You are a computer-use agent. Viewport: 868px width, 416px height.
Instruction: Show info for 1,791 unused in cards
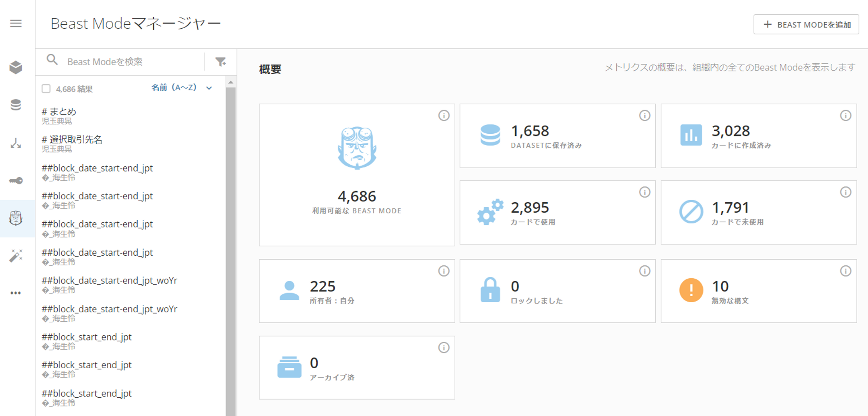845,192
